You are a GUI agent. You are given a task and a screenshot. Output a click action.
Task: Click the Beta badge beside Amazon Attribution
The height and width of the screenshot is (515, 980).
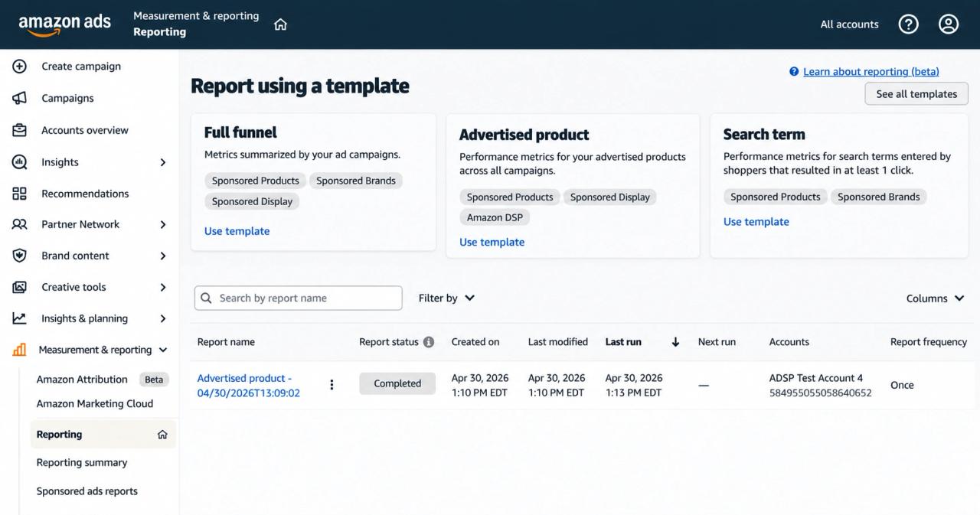155,380
